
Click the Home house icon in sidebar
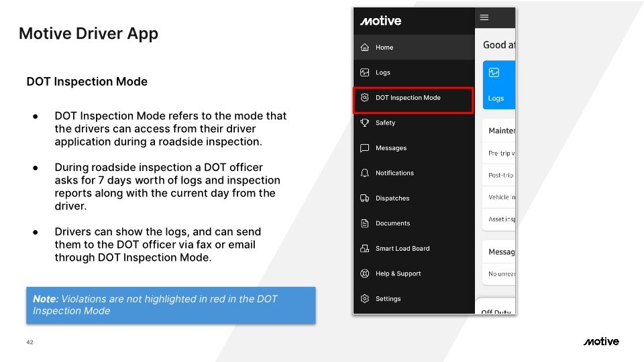tap(365, 47)
